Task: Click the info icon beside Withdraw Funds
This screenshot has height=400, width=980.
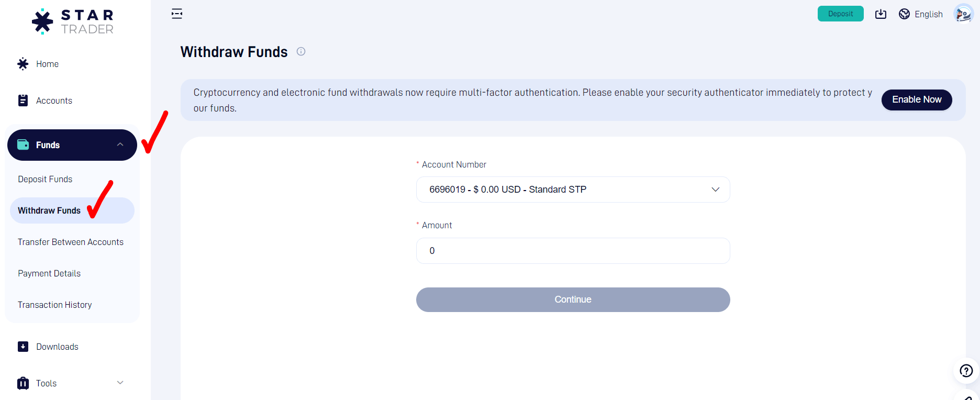Action: pos(301,51)
